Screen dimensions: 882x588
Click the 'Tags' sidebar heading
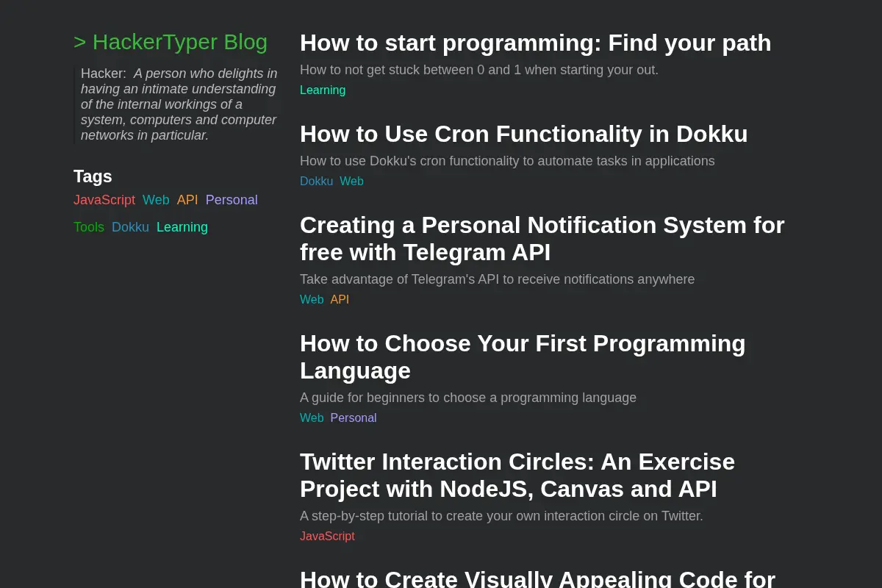point(93,176)
